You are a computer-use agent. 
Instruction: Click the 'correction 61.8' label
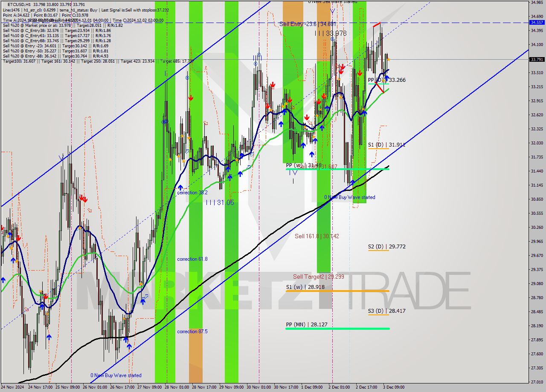(x=193, y=259)
